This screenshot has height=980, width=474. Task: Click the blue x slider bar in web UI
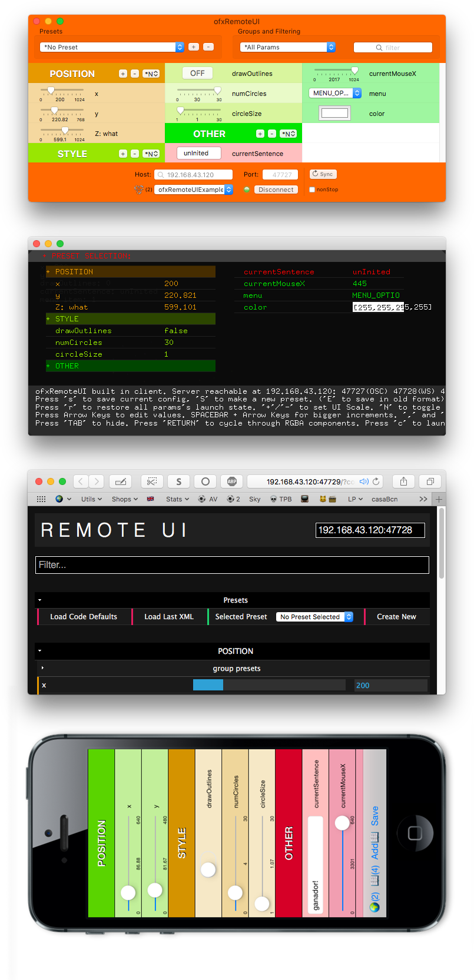(269, 685)
